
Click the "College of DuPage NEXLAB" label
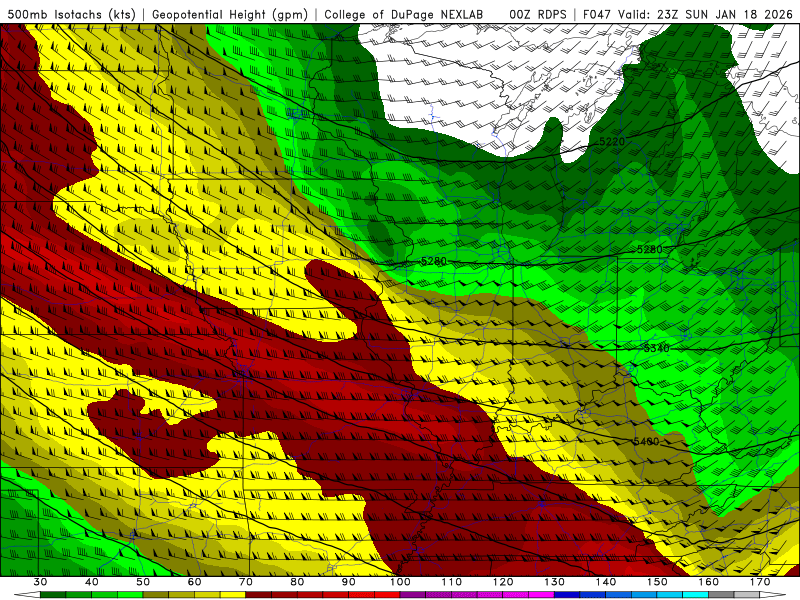pyautogui.click(x=404, y=14)
